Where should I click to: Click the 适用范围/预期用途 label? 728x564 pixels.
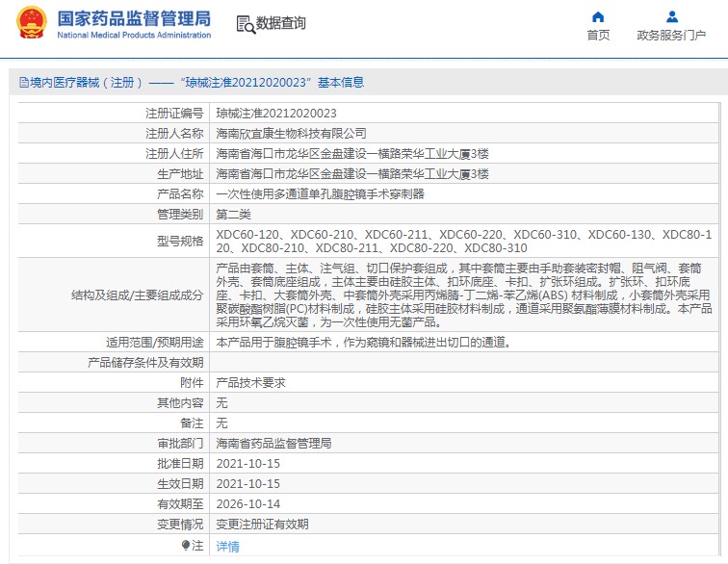(x=155, y=343)
